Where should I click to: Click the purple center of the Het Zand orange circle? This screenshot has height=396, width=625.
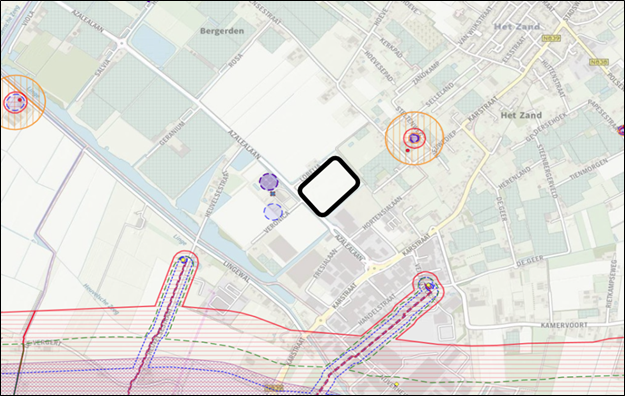(x=415, y=138)
